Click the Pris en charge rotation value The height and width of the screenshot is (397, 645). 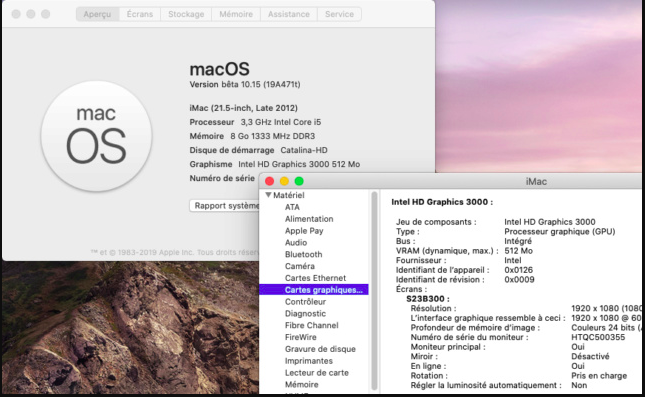pos(599,376)
